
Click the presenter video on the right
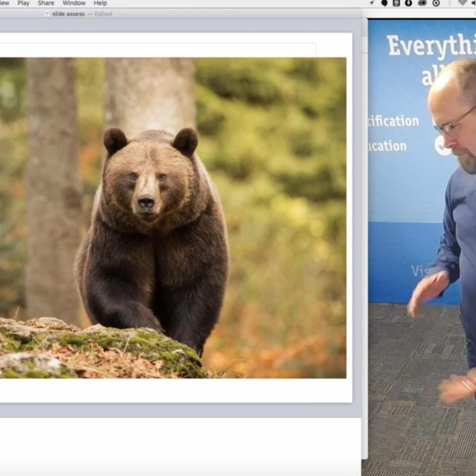420,245
